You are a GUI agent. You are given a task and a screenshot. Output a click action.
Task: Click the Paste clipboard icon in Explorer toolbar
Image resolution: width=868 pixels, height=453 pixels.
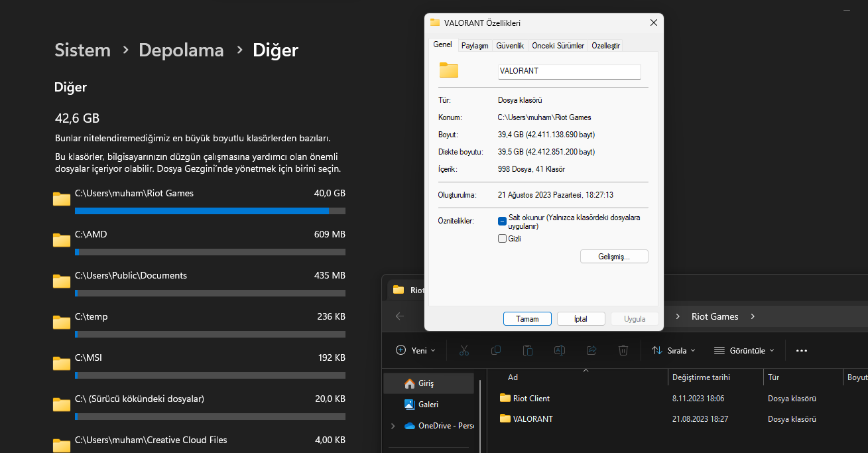click(528, 350)
